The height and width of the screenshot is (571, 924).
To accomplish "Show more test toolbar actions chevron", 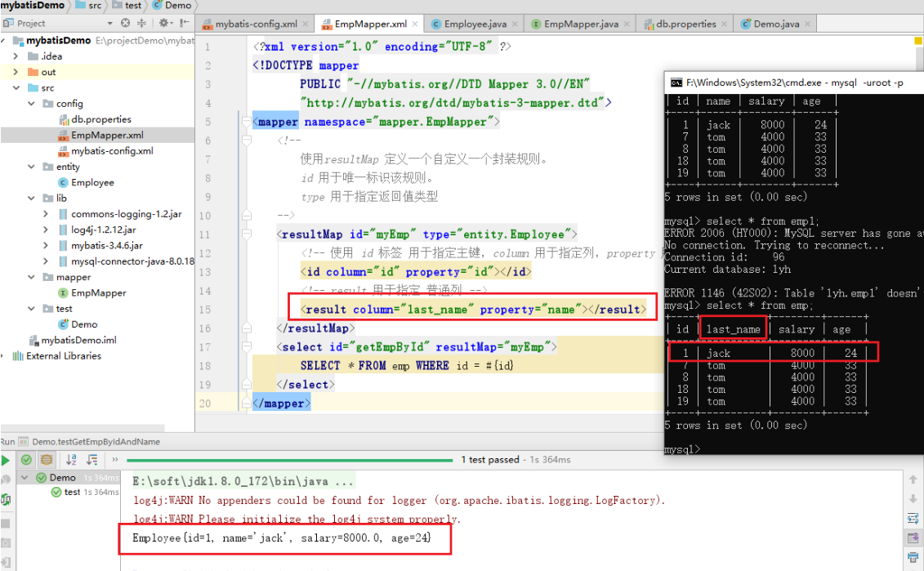I will click(x=115, y=460).
